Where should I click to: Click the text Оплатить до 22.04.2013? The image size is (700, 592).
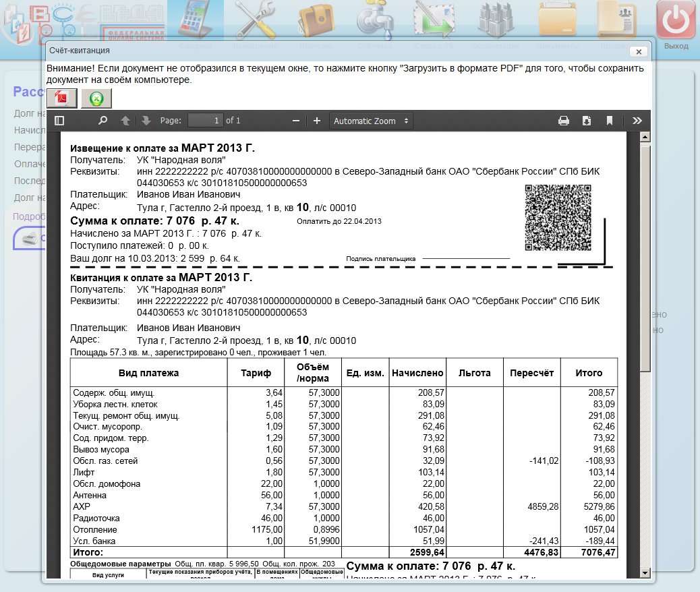coord(339,221)
